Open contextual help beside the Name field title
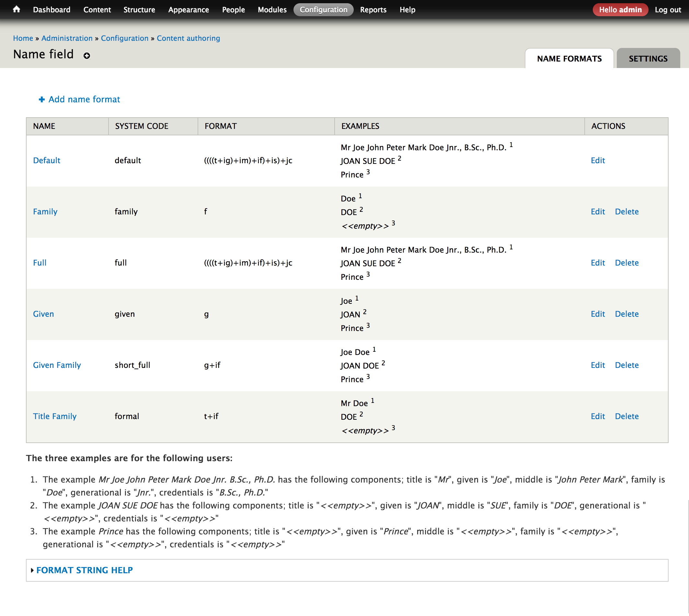This screenshot has height=616, width=689. click(x=87, y=55)
